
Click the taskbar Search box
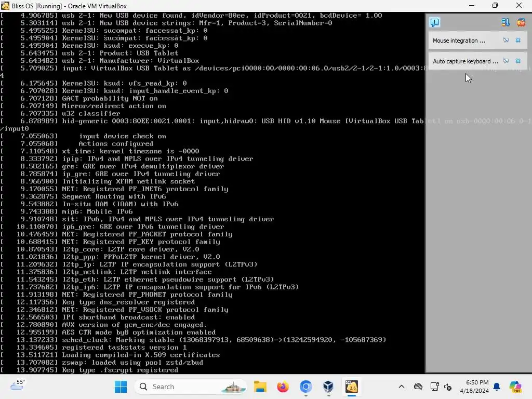click(191, 387)
